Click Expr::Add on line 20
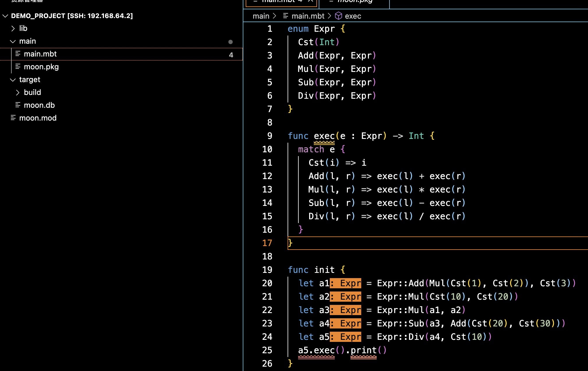Image resolution: width=588 pixels, height=371 pixels. click(x=401, y=283)
